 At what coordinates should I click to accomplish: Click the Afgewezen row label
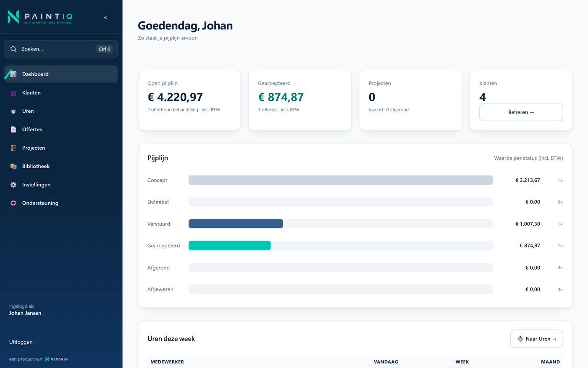click(160, 289)
